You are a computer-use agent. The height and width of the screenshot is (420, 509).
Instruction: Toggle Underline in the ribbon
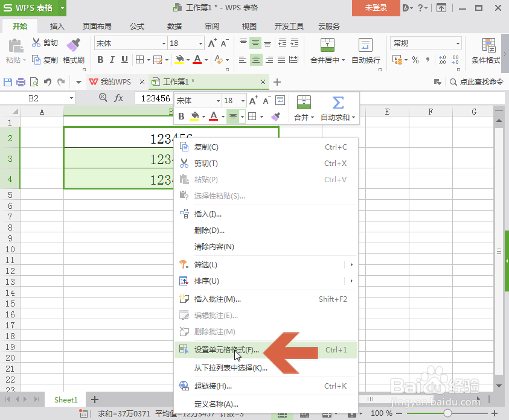point(124,60)
